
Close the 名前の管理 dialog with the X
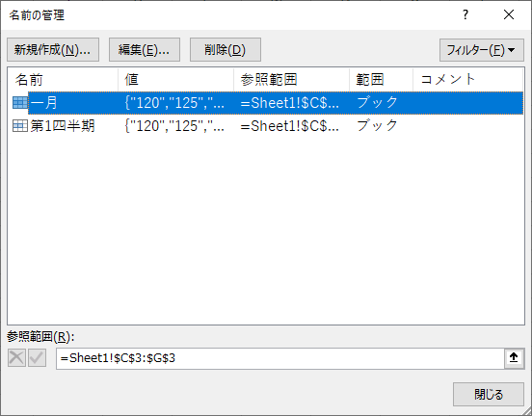509,14
